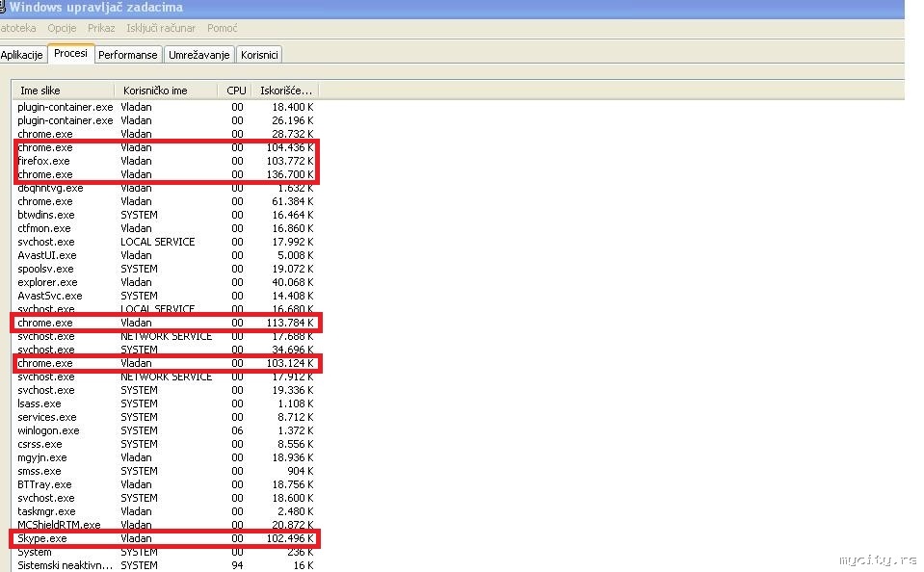The height and width of the screenshot is (572, 924).
Task: Switch to the Aplikacije tab
Action: 22,55
